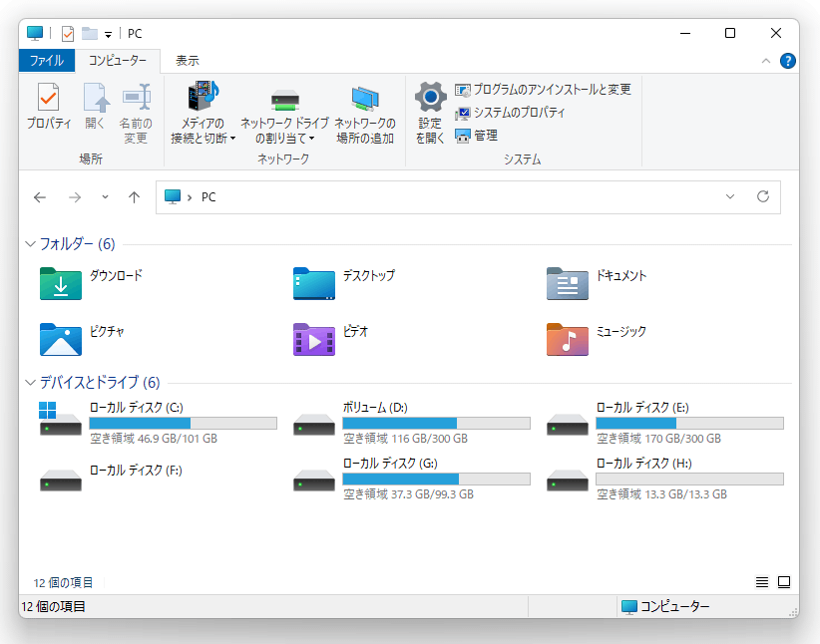Click the refresh icon in address bar
This screenshot has height=644, width=820.
pos(763,196)
